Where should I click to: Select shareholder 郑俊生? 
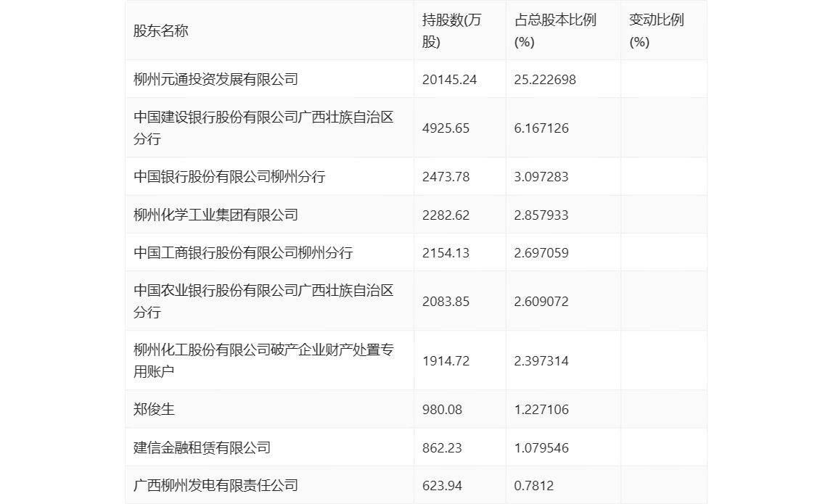[x=154, y=409]
